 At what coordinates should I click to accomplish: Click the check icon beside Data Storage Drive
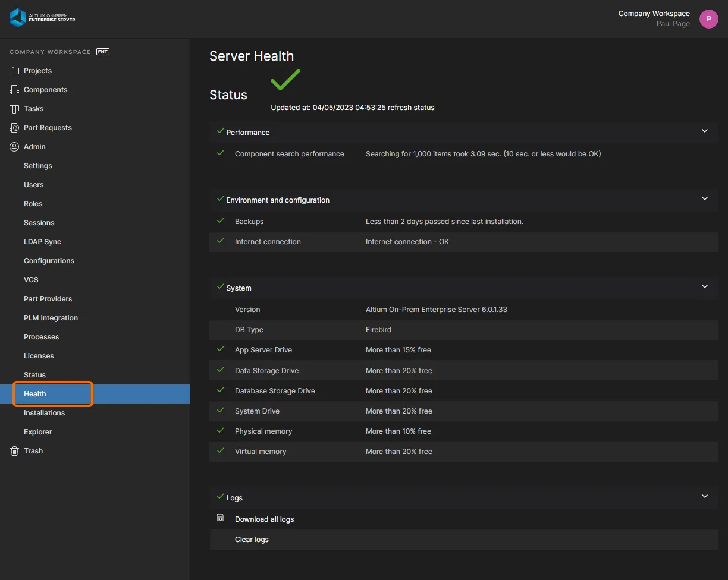pos(221,370)
